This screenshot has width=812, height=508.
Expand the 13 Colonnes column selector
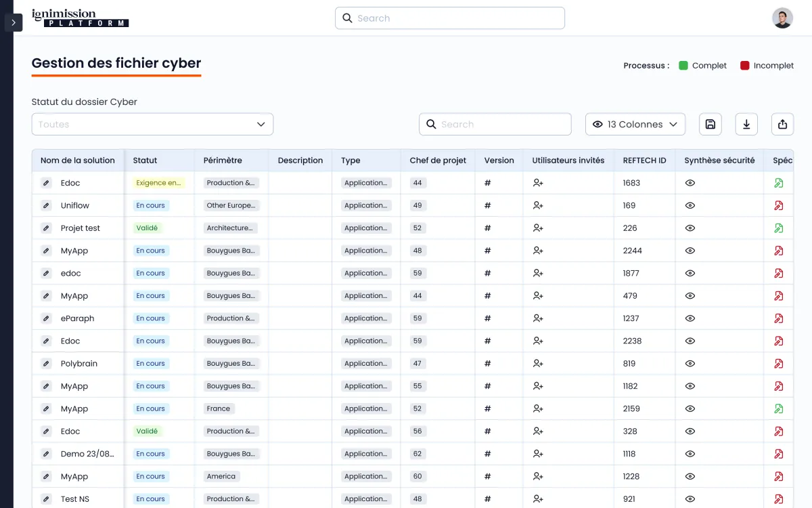[635, 125]
